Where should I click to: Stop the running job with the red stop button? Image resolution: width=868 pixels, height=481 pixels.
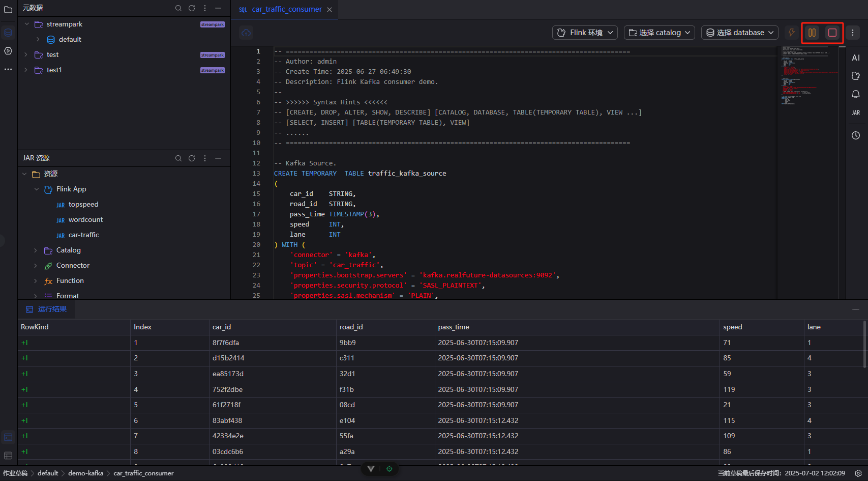tap(832, 33)
